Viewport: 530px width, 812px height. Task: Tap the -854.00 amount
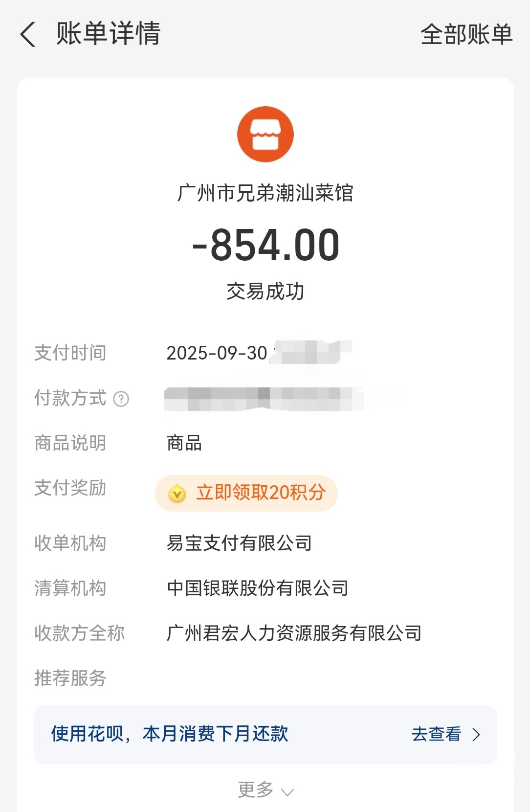coord(265,245)
